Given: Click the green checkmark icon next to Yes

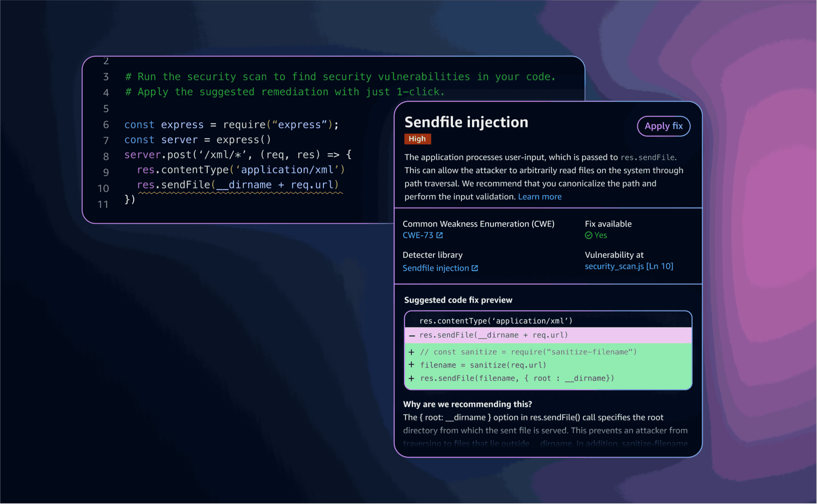Looking at the screenshot, I should (x=588, y=235).
